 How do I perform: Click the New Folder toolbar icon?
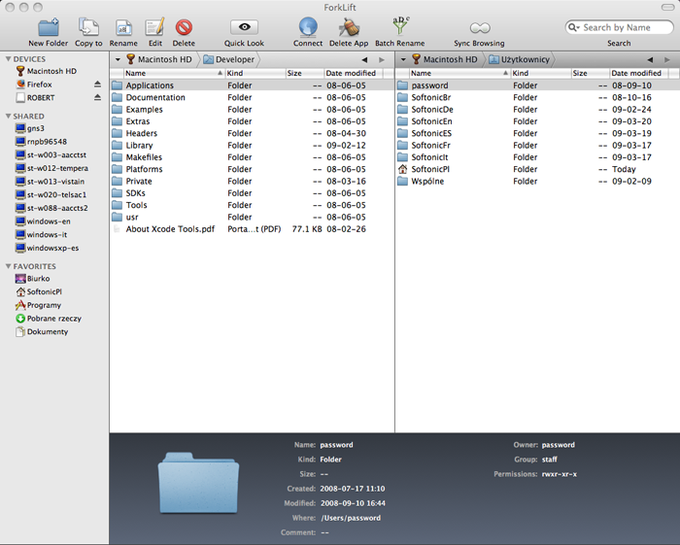click(x=48, y=27)
